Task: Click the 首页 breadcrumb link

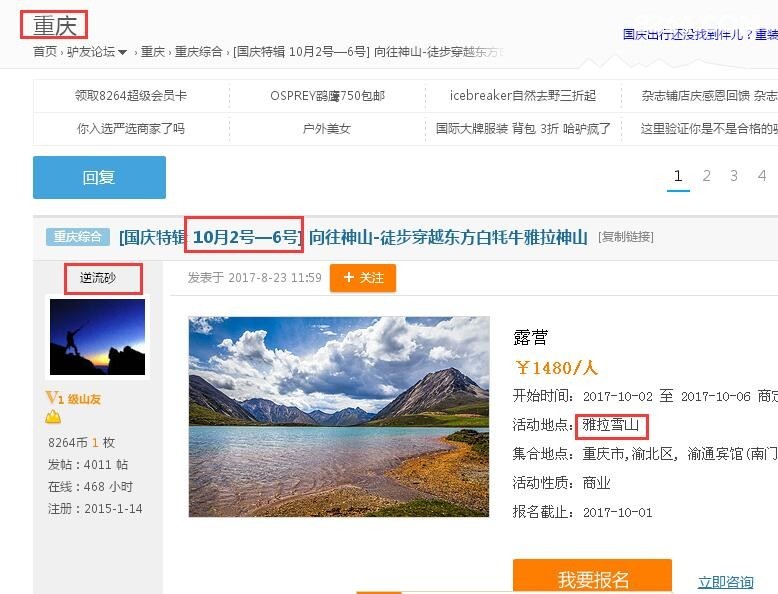Action: click(x=45, y=52)
